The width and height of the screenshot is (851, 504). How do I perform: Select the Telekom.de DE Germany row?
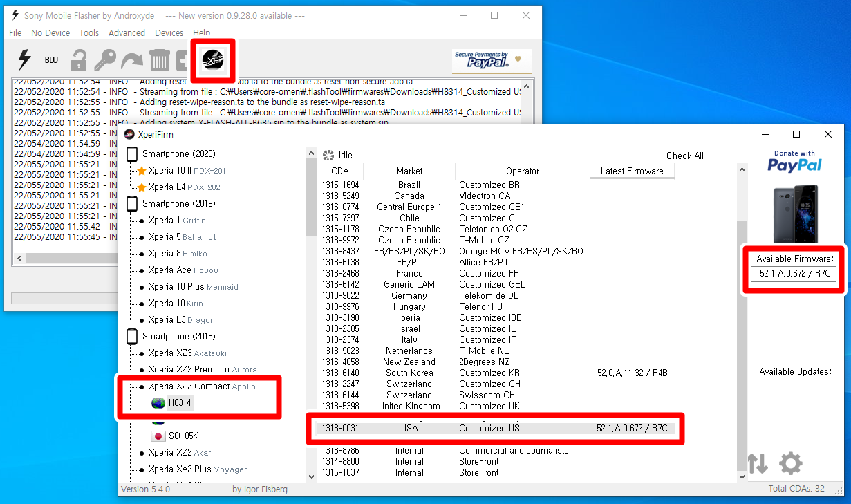[495, 295]
